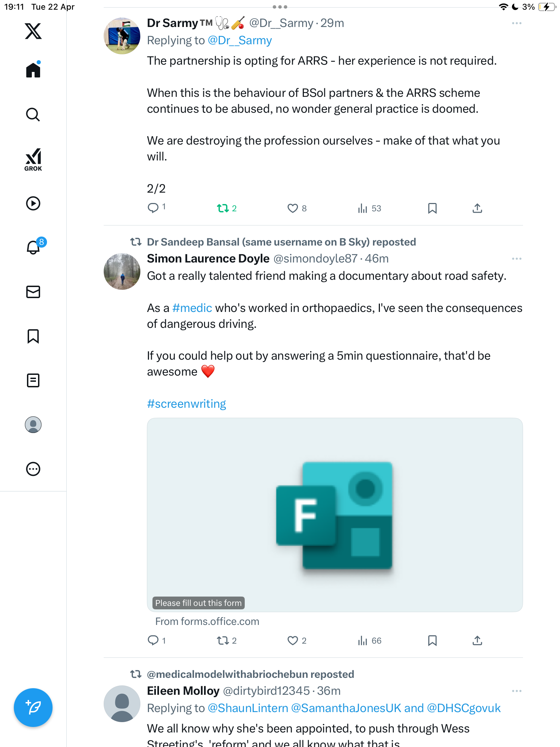Open the Search page
The height and width of the screenshot is (747, 560).
(x=33, y=114)
